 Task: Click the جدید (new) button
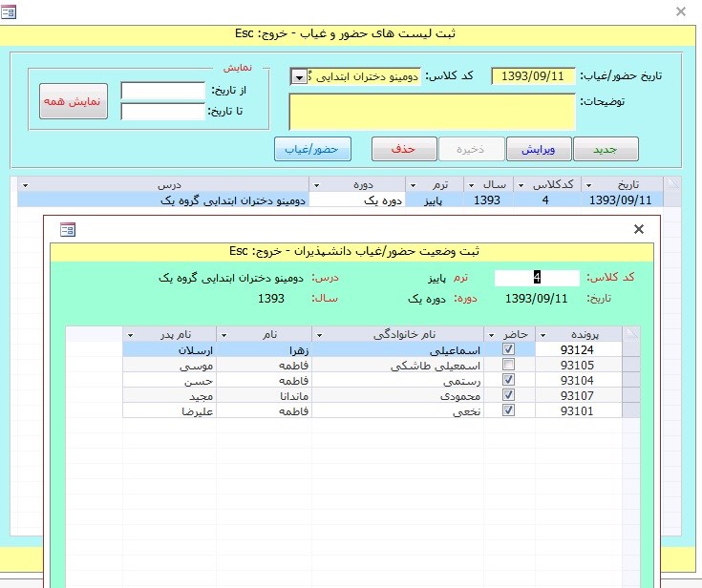[606, 149]
